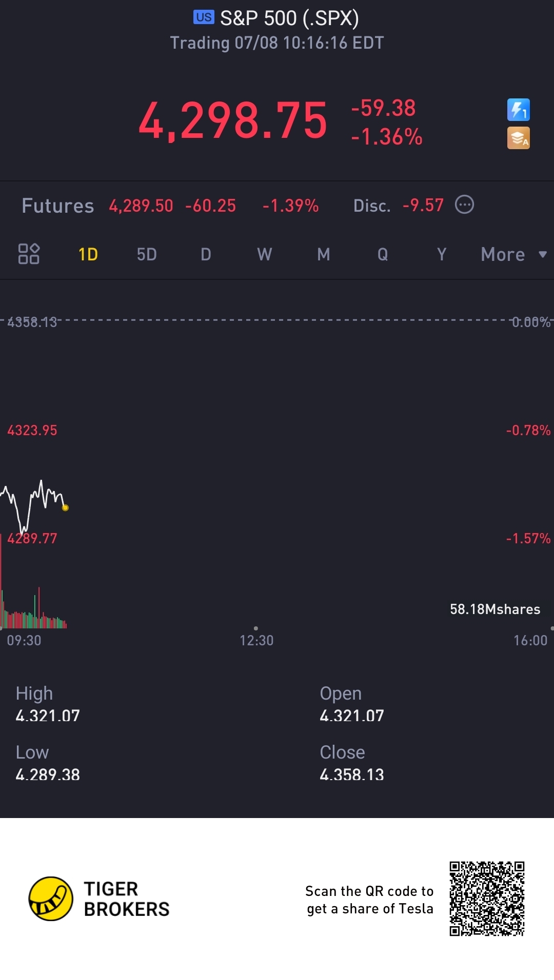Select the 1D chart tab
Screen dimensions: 554x980
pyautogui.click(x=88, y=254)
